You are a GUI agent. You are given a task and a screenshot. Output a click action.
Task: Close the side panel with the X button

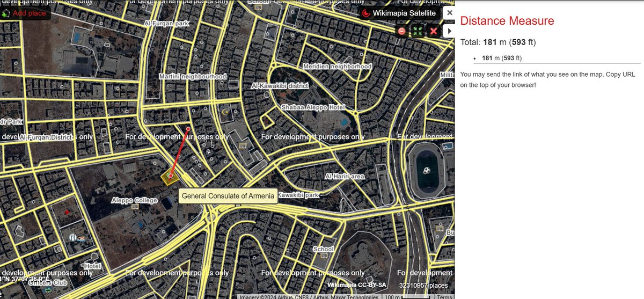(450, 13)
